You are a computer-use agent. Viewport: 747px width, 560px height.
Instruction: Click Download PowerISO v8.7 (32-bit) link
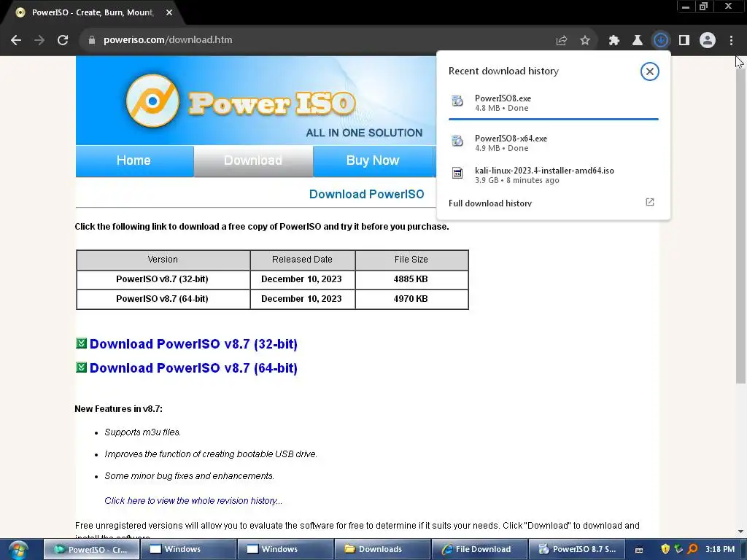(193, 344)
